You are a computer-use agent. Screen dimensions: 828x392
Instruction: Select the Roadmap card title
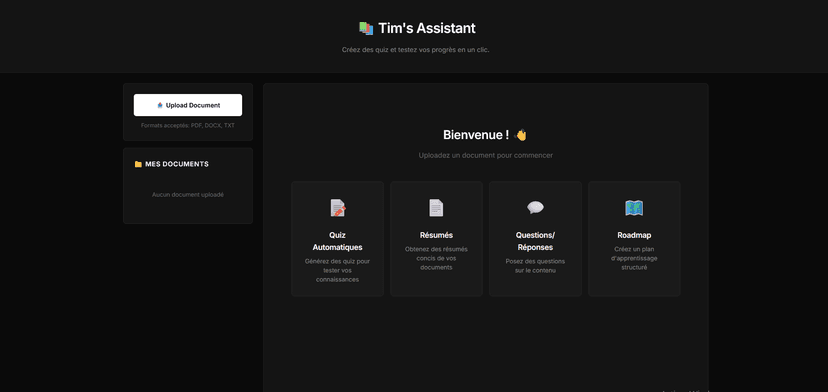[x=634, y=235]
